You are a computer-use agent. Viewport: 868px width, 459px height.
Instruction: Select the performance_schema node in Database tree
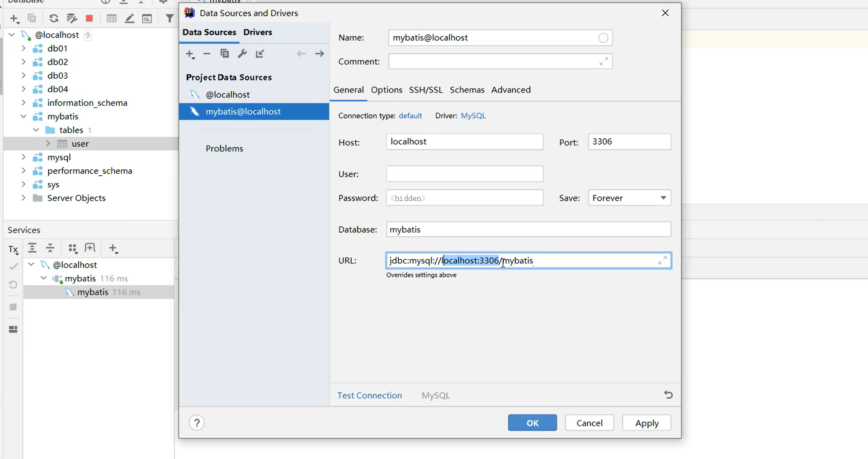pyautogui.click(x=90, y=171)
